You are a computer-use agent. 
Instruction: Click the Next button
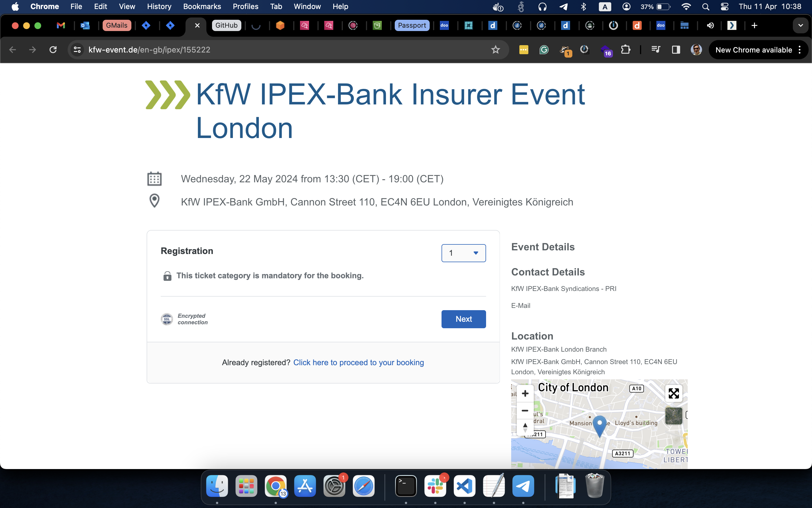click(x=464, y=319)
